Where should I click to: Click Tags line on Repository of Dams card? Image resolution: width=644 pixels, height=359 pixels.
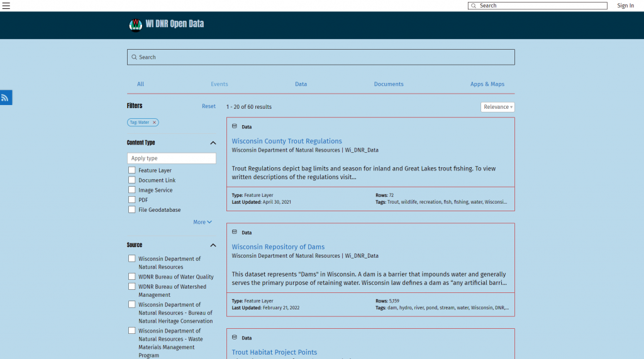tap(442, 307)
